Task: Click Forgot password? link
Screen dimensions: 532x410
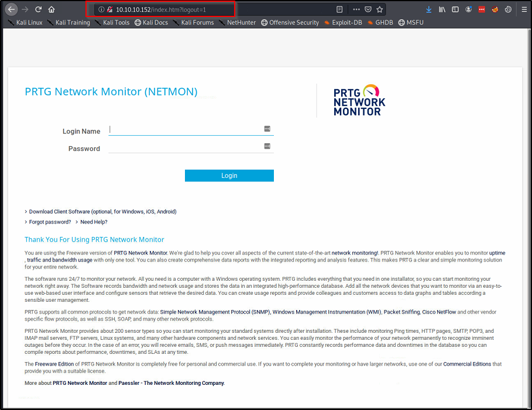Action: [50, 222]
